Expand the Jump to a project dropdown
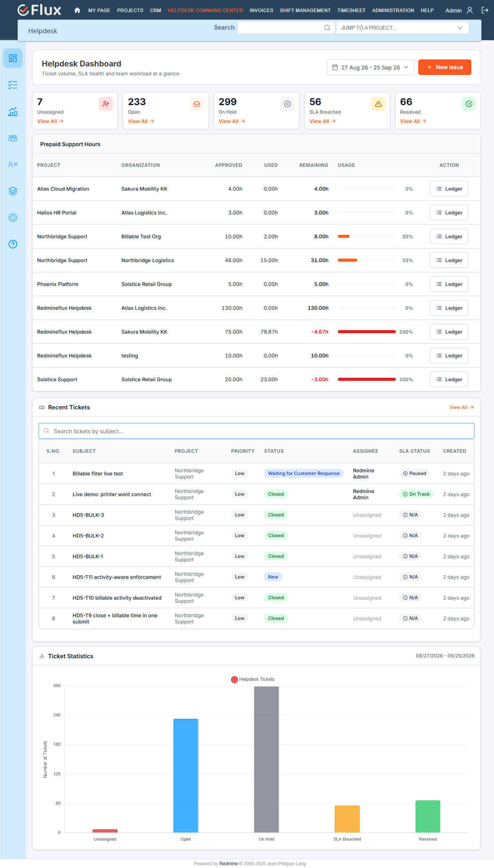 pos(403,28)
